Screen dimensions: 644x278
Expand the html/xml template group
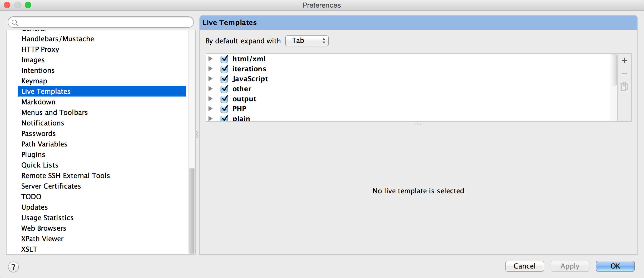[x=210, y=59]
